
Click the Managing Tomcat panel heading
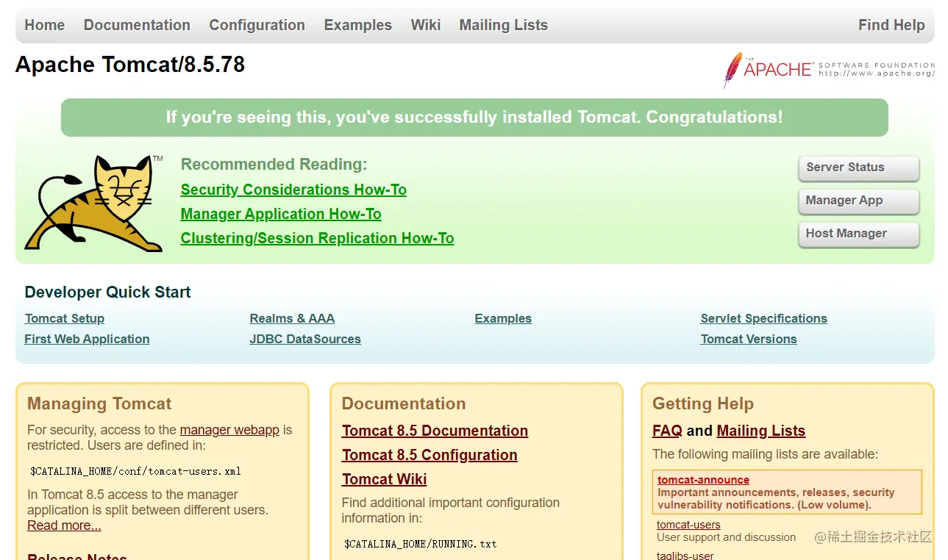(x=99, y=403)
